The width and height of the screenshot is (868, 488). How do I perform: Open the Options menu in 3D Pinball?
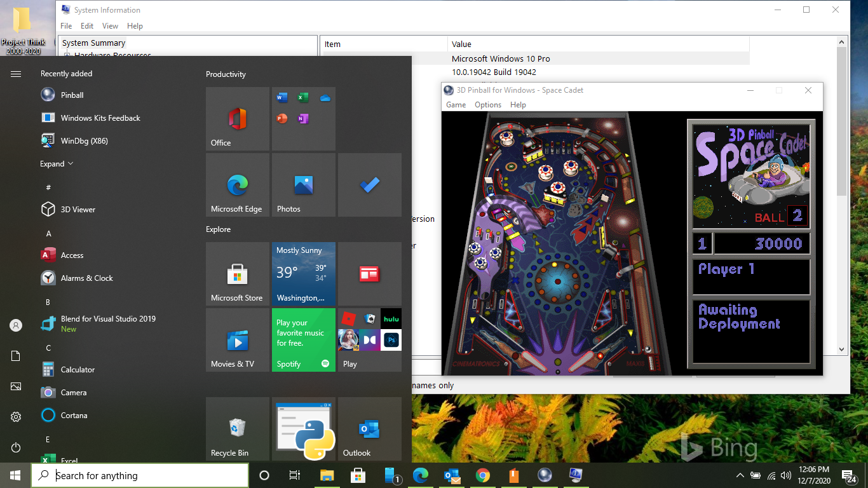[x=488, y=105]
